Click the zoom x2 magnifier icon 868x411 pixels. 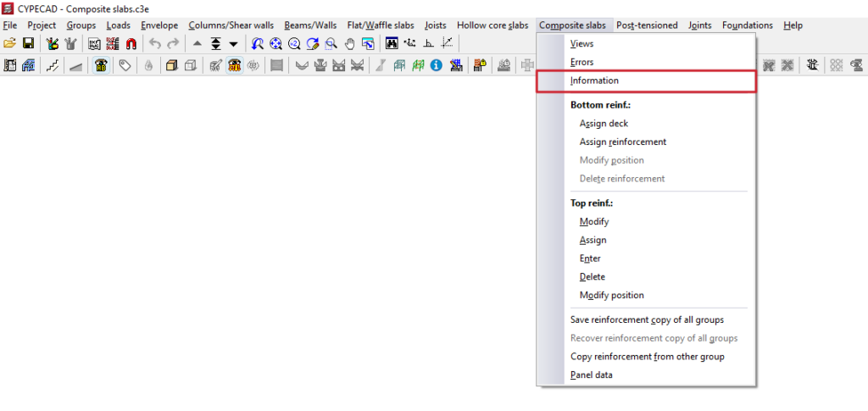[294, 44]
